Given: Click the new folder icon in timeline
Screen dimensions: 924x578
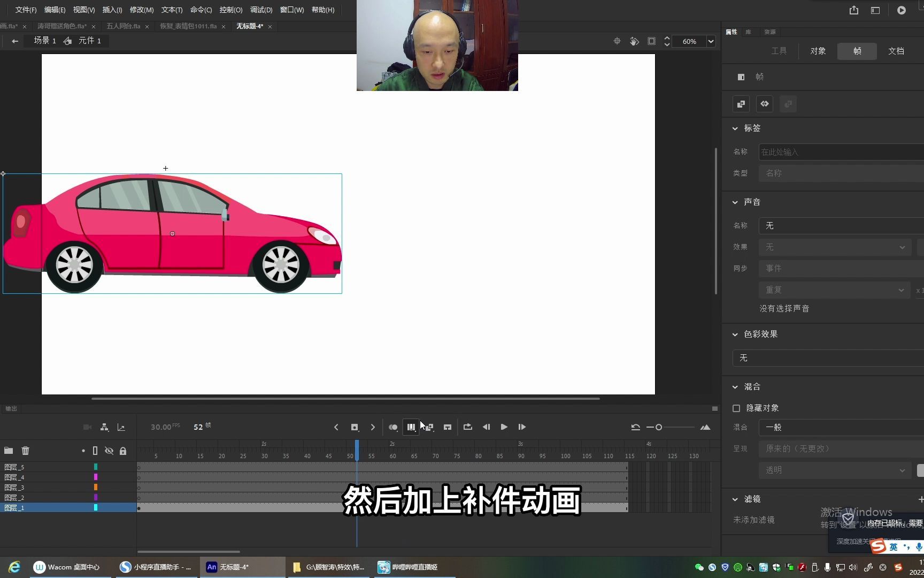Looking at the screenshot, I should coord(9,451).
